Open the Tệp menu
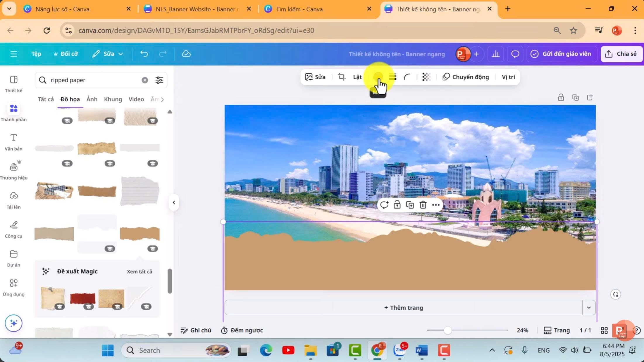 pyautogui.click(x=36, y=54)
